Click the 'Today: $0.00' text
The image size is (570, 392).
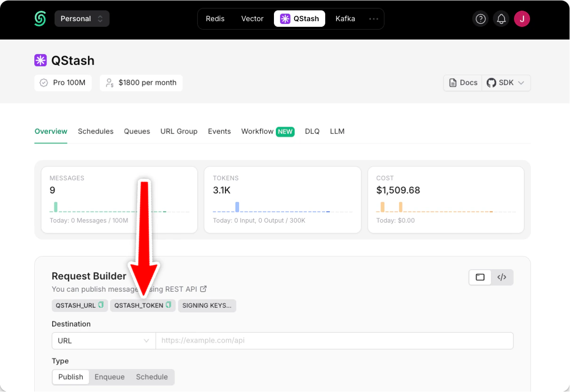pos(395,221)
